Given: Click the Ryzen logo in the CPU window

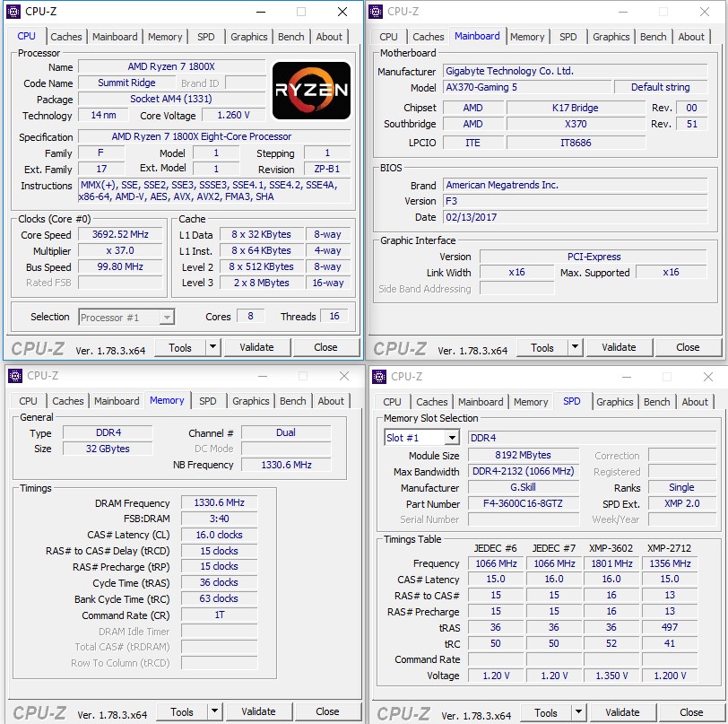Looking at the screenshot, I should (x=310, y=91).
